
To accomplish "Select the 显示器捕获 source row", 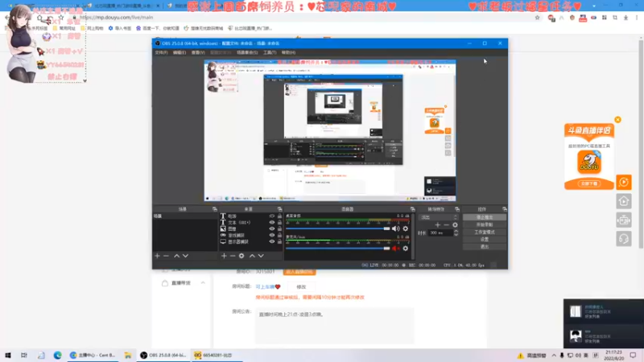I will pos(251,242).
